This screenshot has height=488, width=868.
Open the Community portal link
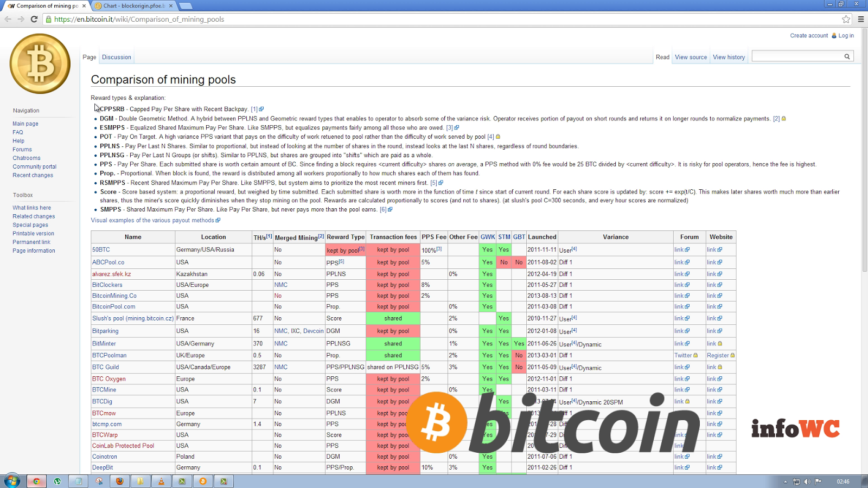35,167
